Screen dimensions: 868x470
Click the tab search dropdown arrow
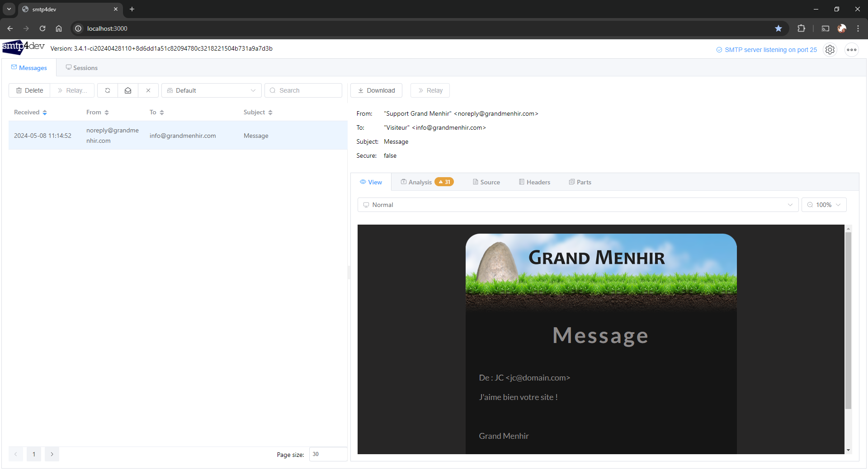click(9, 9)
